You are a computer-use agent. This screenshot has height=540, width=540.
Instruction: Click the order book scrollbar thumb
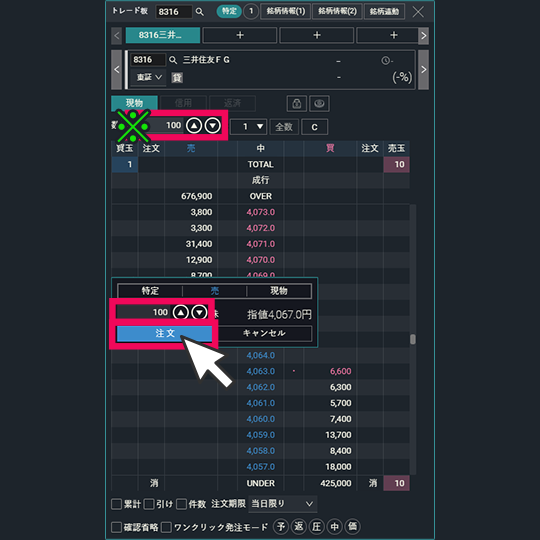click(x=413, y=339)
